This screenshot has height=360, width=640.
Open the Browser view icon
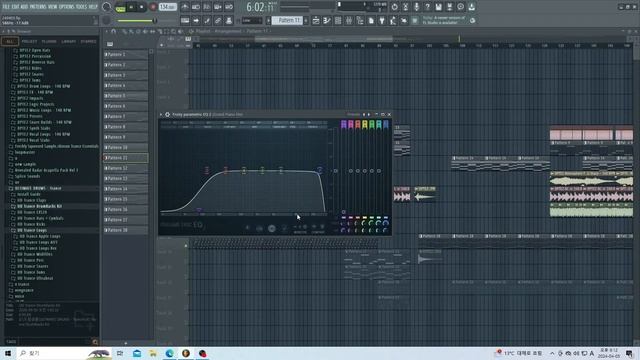coord(360,20)
